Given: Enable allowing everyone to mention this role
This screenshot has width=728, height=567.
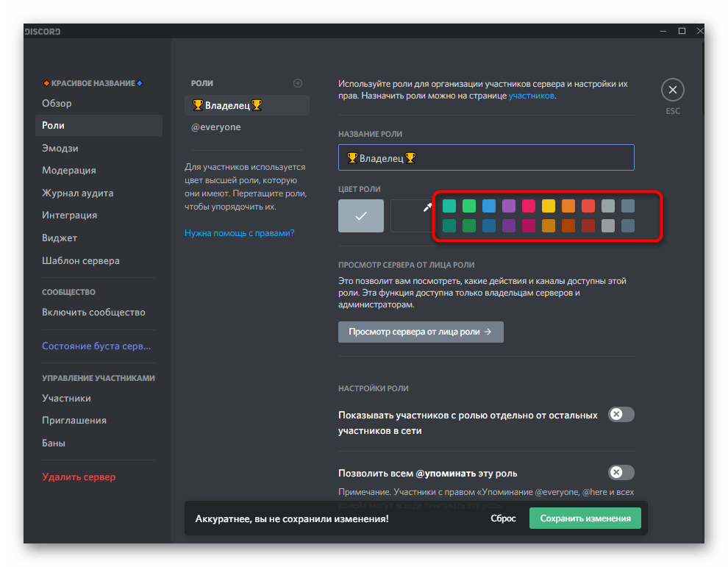Looking at the screenshot, I should pos(621,472).
